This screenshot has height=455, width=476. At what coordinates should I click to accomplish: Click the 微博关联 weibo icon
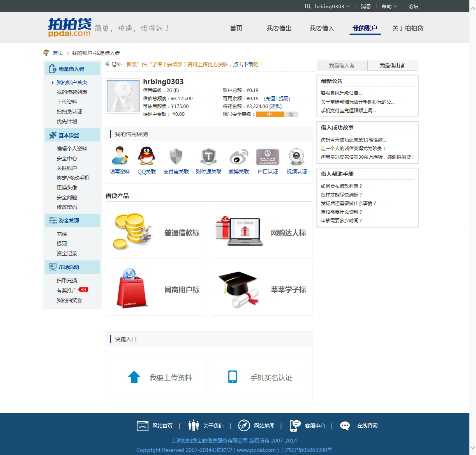point(239,156)
